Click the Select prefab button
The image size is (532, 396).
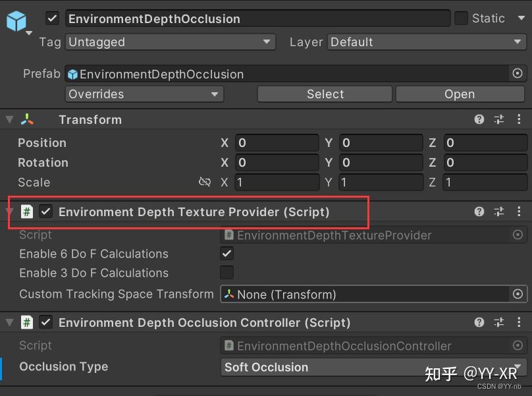tap(324, 94)
